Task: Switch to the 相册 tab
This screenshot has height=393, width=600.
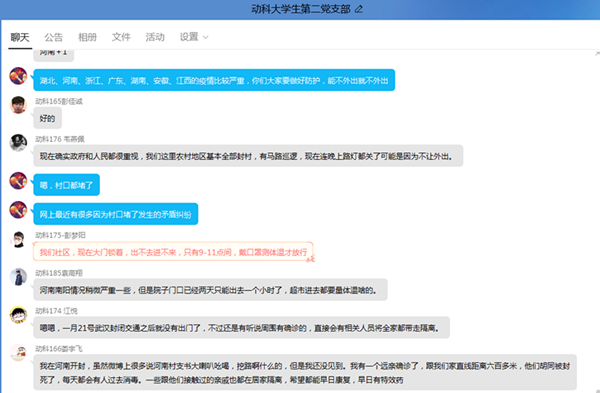Action: tap(87, 37)
